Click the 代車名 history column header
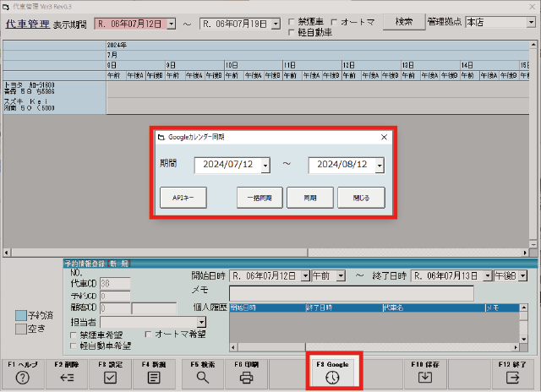This screenshot has width=541, height=392. tap(434, 308)
